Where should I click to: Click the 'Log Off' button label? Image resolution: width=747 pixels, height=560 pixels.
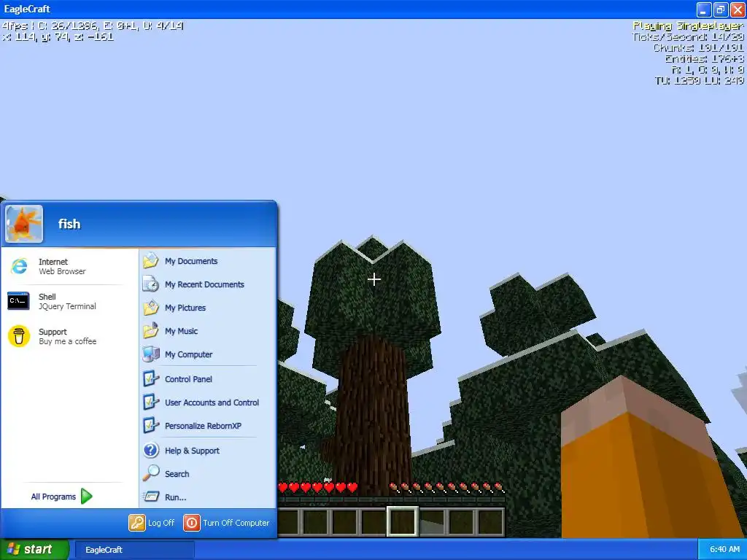[x=161, y=523]
